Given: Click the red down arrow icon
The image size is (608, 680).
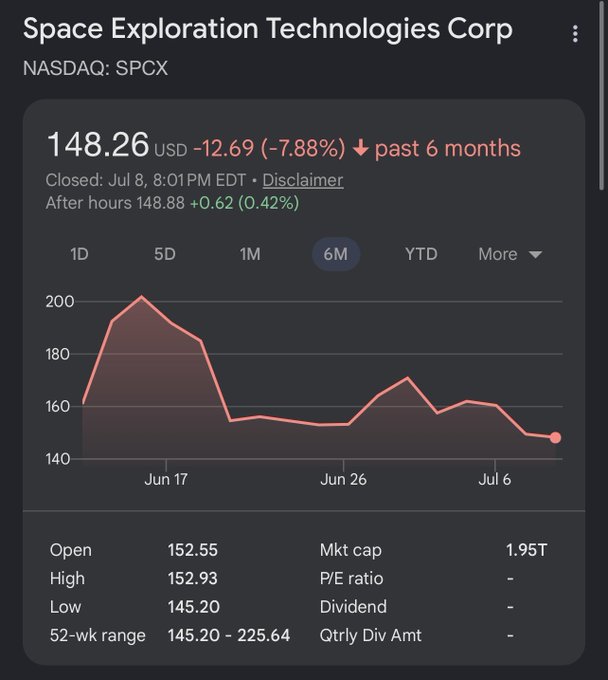Looking at the screenshot, I should [x=360, y=149].
